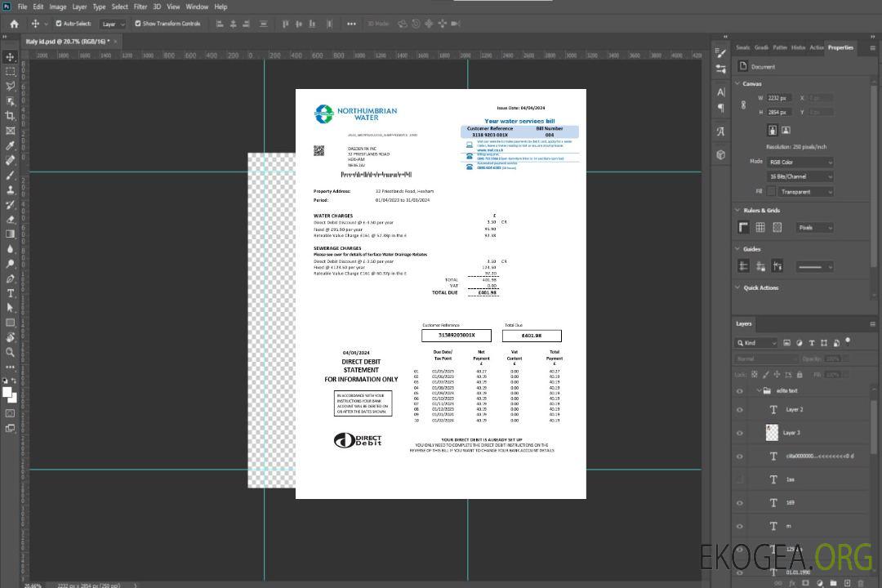Click the canvas width input field
This screenshot has width=882, height=588.
click(779, 98)
